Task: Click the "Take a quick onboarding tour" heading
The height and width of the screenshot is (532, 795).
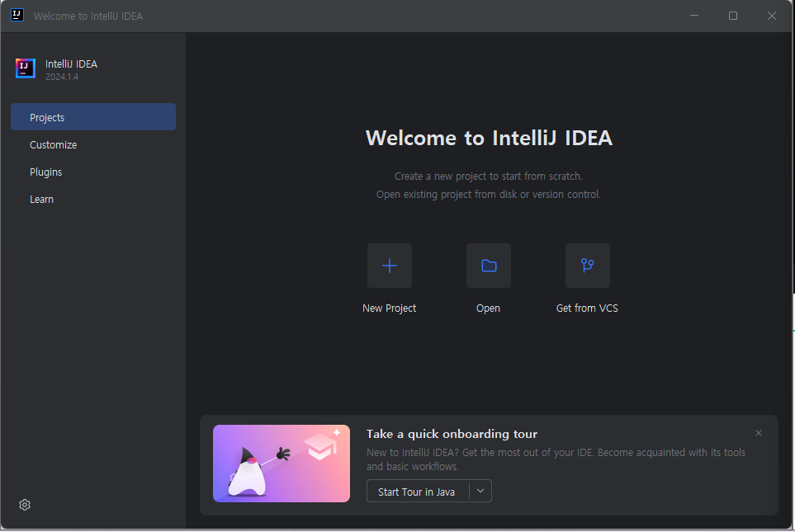Action: (x=452, y=434)
